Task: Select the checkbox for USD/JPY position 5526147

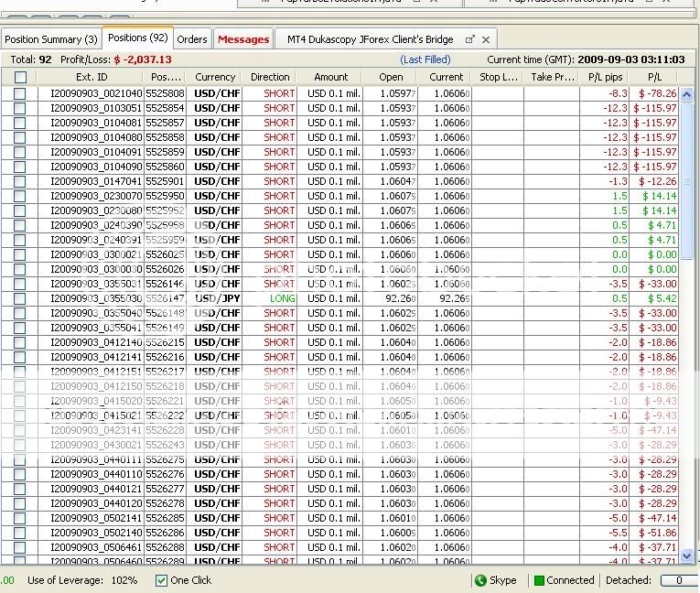Action: (19, 298)
